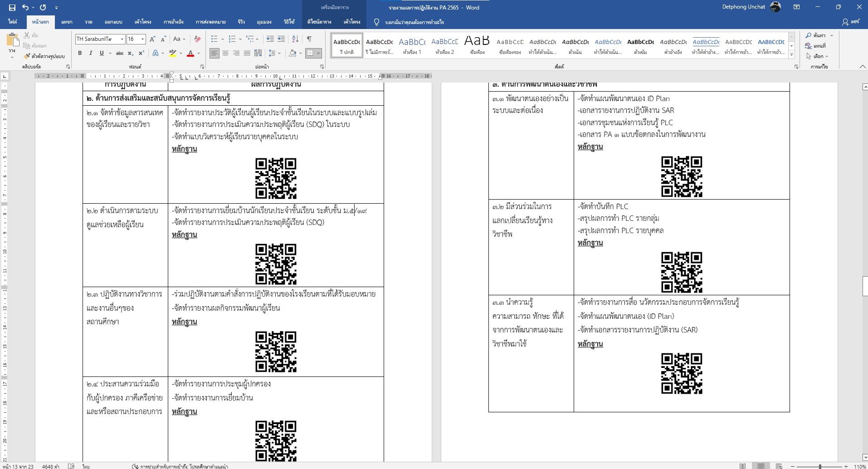Apply the Heading 1 (หัวเรื่อง 1) style
This screenshot has width=868, height=469.
(x=412, y=45)
